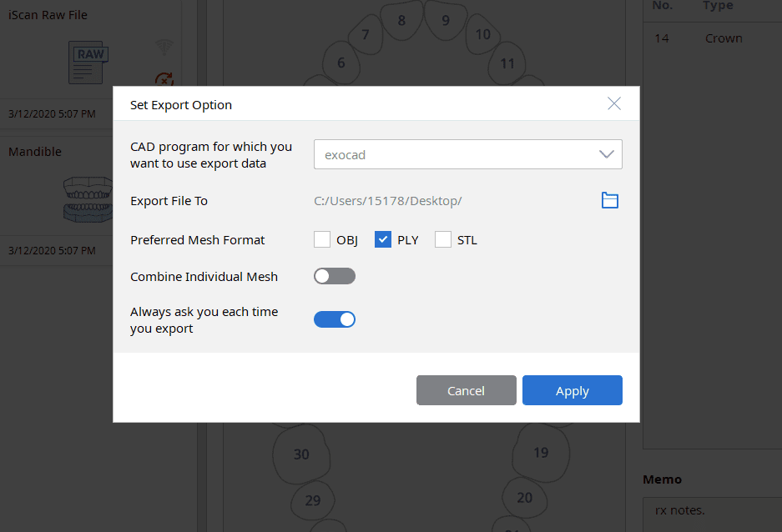Viewport: 782px width, 532px height.
Task: Open the CAD program dropdown showing exocad
Action: click(x=467, y=154)
